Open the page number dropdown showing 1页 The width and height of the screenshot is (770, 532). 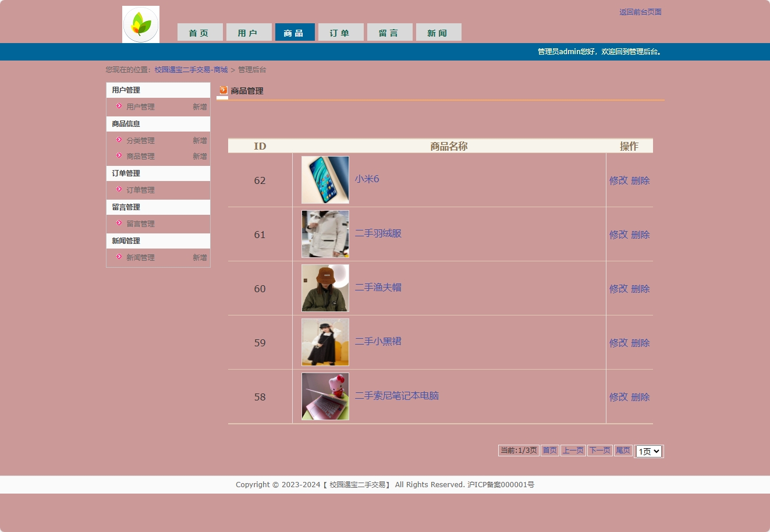648,451
